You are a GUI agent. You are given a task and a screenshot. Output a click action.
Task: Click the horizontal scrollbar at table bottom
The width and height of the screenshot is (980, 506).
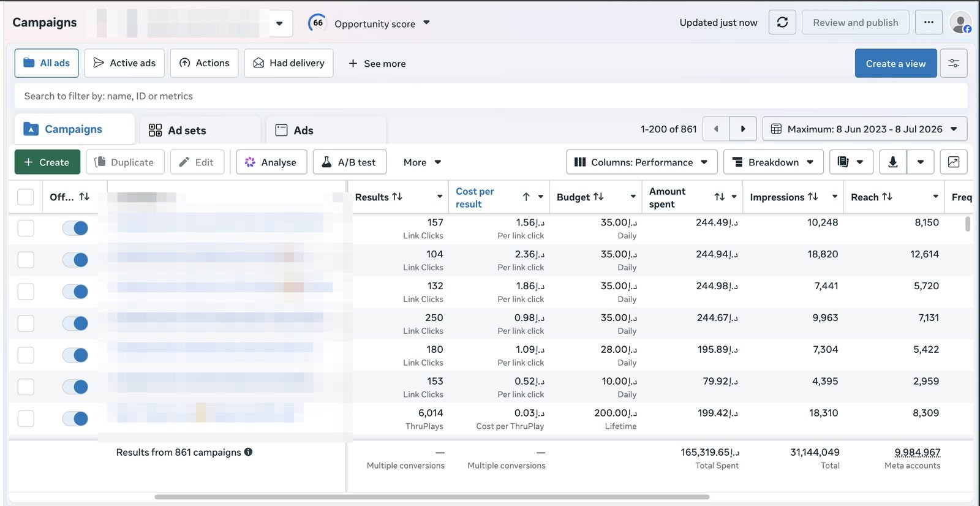tap(432, 497)
